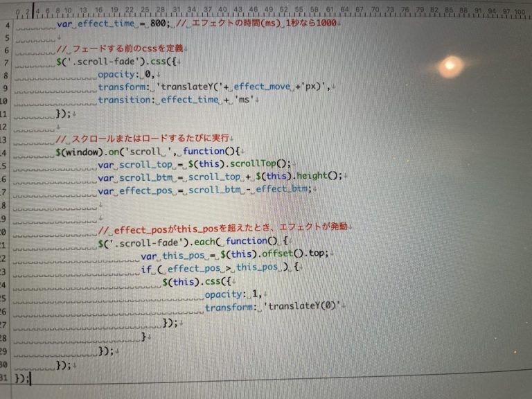Click line number 4 in the gutter
This screenshot has height=399, width=532.
[x=7, y=25]
